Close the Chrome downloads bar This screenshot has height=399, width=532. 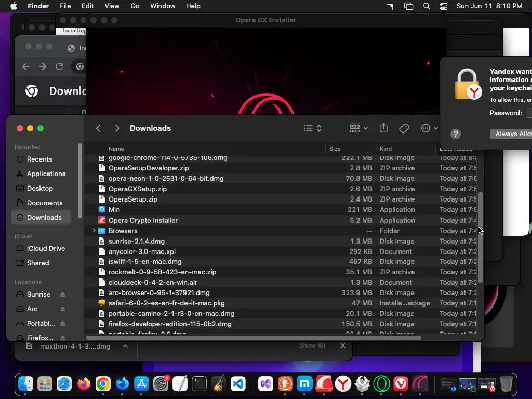[x=343, y=345]
